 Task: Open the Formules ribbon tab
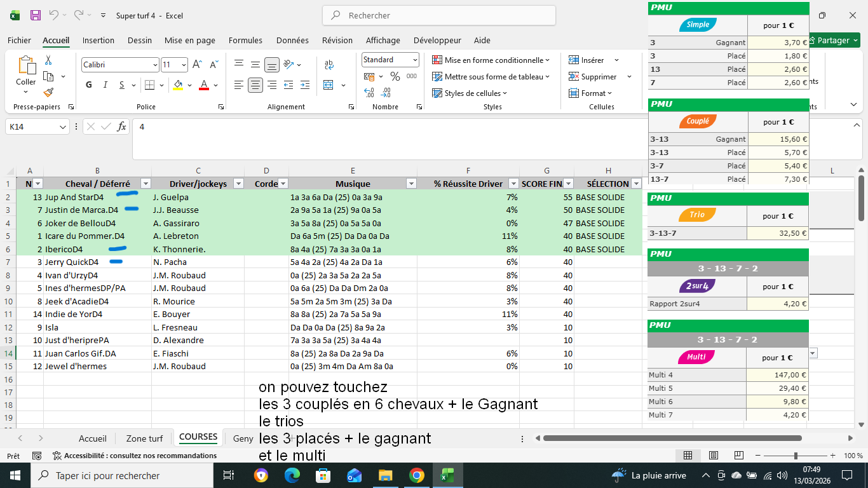[245, 40]
